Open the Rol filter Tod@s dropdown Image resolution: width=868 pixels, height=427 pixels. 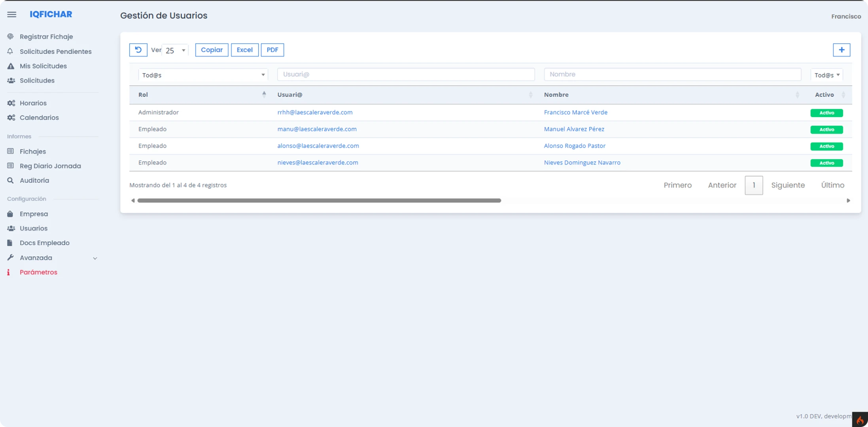(203, 75)
